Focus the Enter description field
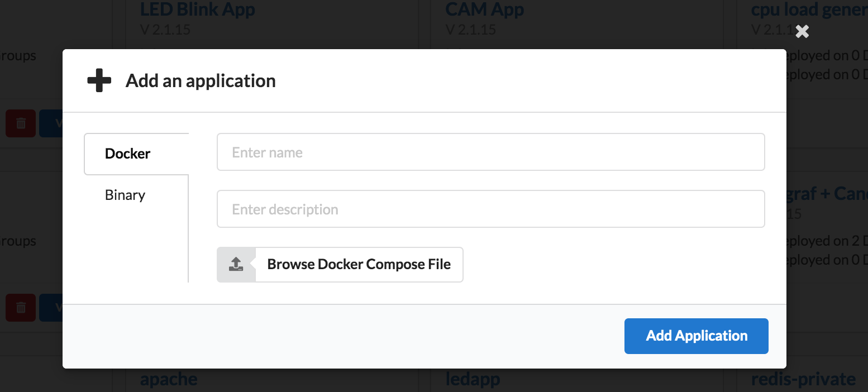This screenshot has width=868, height=392. (x=490, y=209)
